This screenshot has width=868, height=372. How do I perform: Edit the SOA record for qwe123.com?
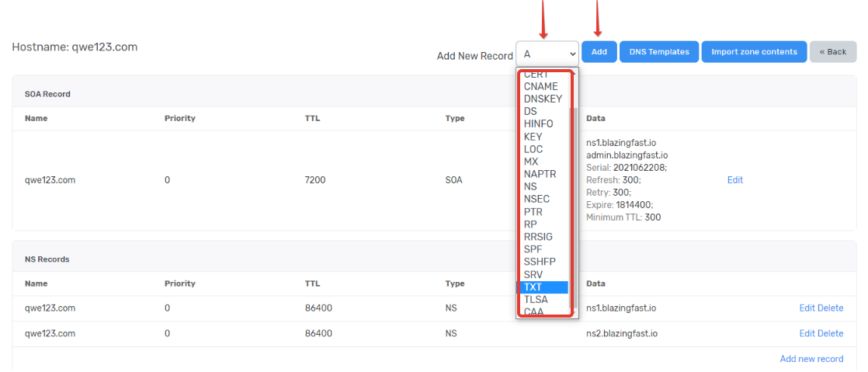pyautogui.click(x=734, y=180)
